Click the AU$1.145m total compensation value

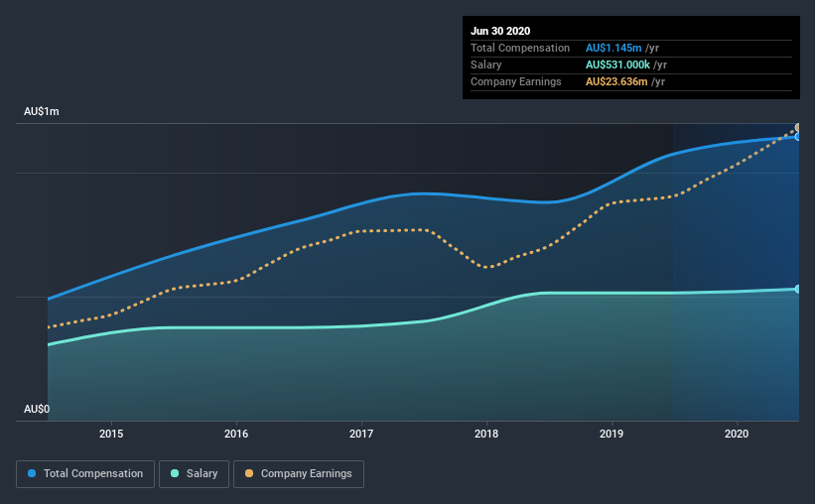pos(613,48)
